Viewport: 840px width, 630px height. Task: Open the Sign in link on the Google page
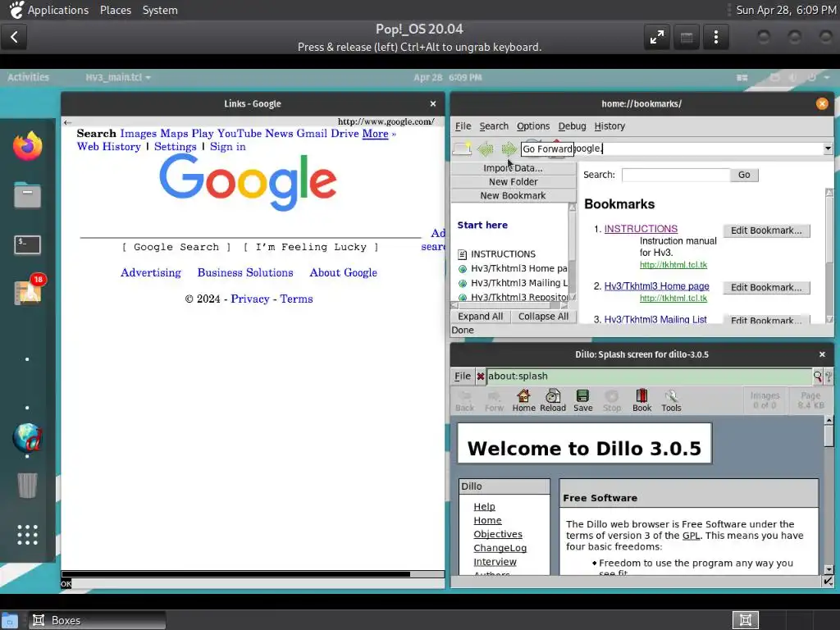click(x=228, y=147)
